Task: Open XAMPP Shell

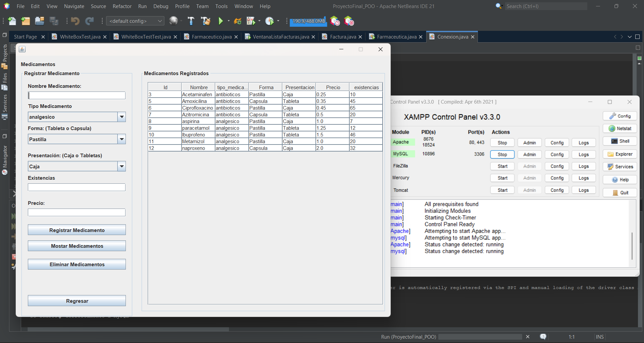Action: pos(620,141)
